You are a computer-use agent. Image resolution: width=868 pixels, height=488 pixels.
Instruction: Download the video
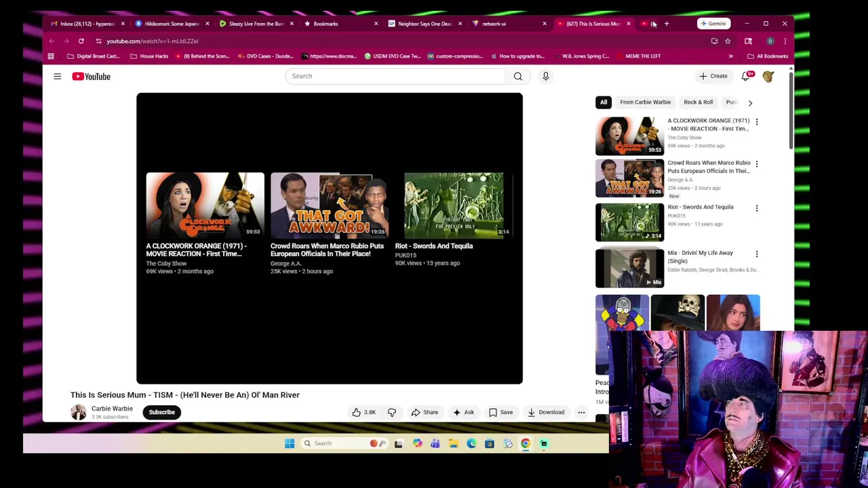point(546,412)
